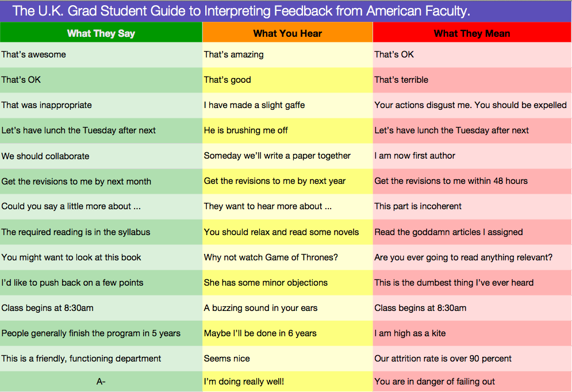Select "You should relax and read some novels"
Image resolution: width=572 pixels, height=392 pixels.
[x=282, y=232]
